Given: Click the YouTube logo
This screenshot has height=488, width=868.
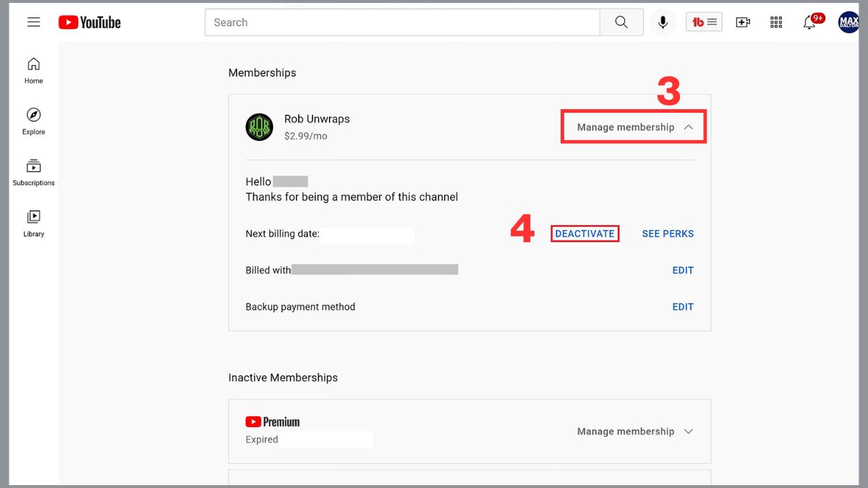Looking at the screenshot, I should click(x=90, y=22).
